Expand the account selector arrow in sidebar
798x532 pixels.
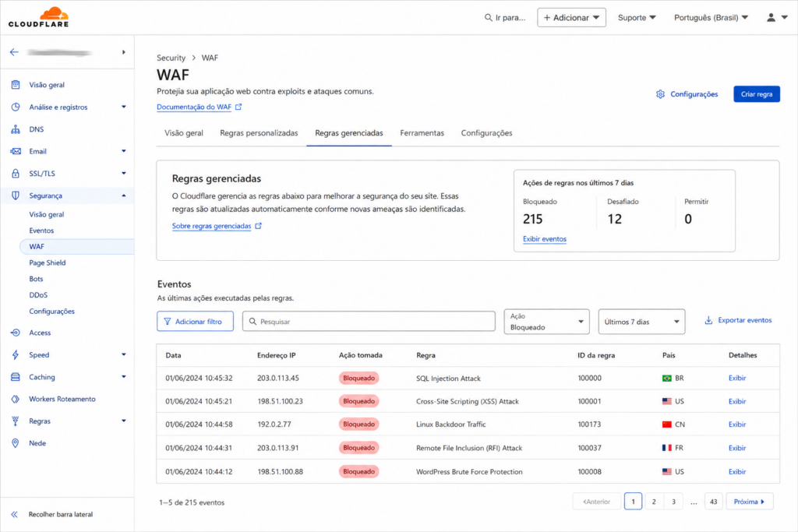click(124, 52)
